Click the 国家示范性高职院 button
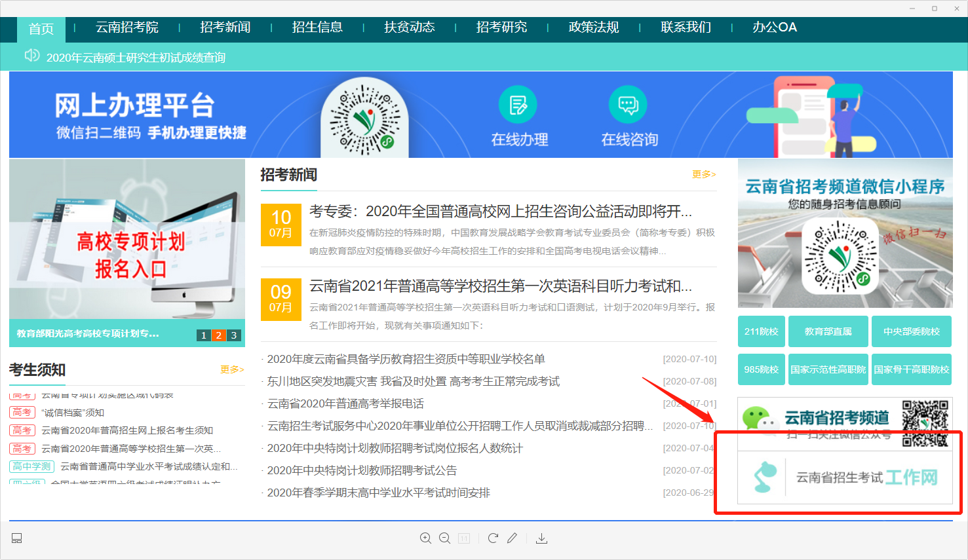Image resolution: width=968 pixels, height=560 pixels. pos(828,369)
